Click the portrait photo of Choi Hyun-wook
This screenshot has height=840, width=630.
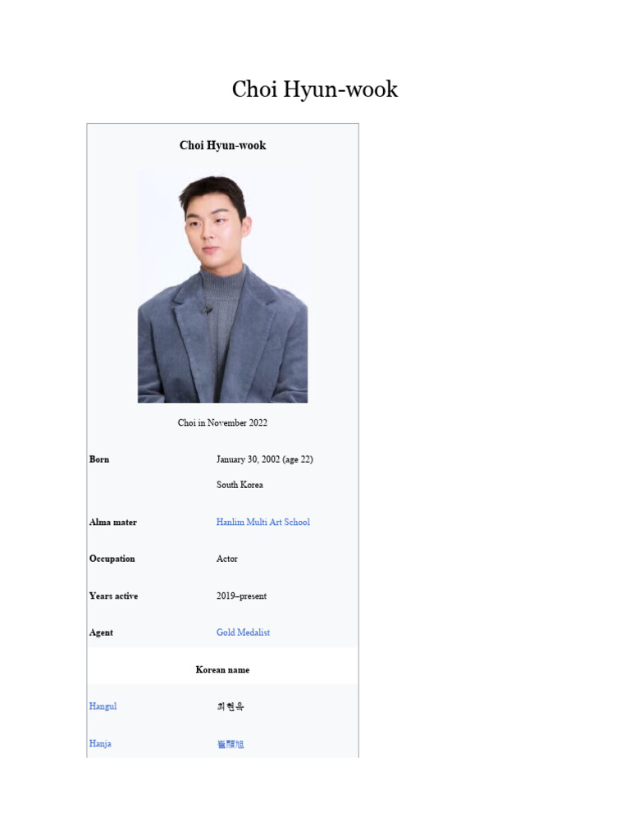(223, 286)
